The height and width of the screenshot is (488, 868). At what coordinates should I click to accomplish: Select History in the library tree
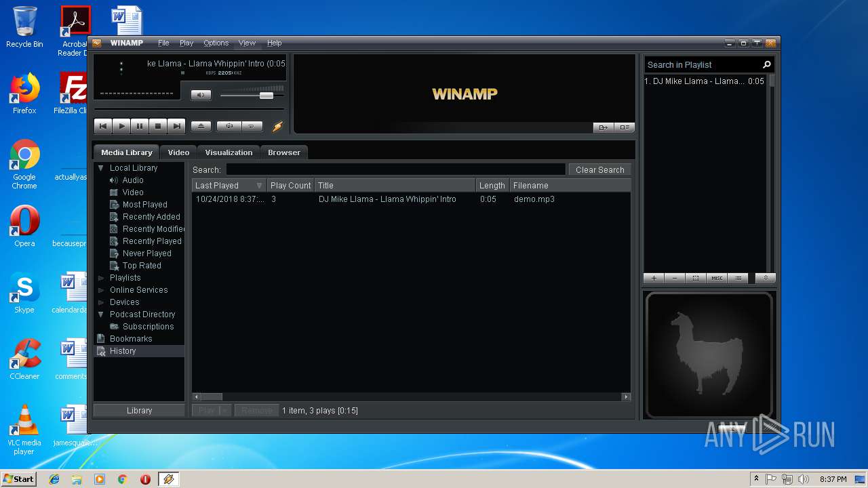138,351
